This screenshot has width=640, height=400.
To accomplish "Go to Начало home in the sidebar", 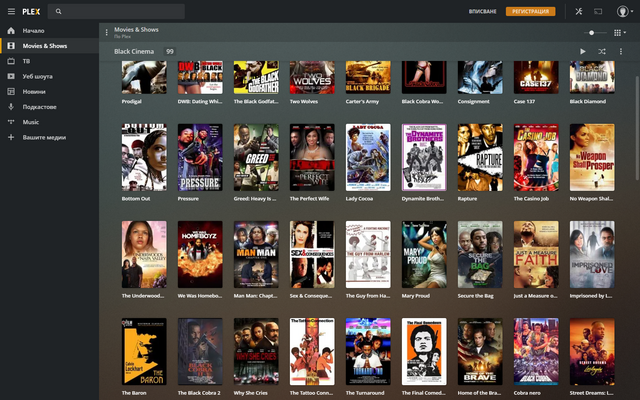I will coord(49,31).
